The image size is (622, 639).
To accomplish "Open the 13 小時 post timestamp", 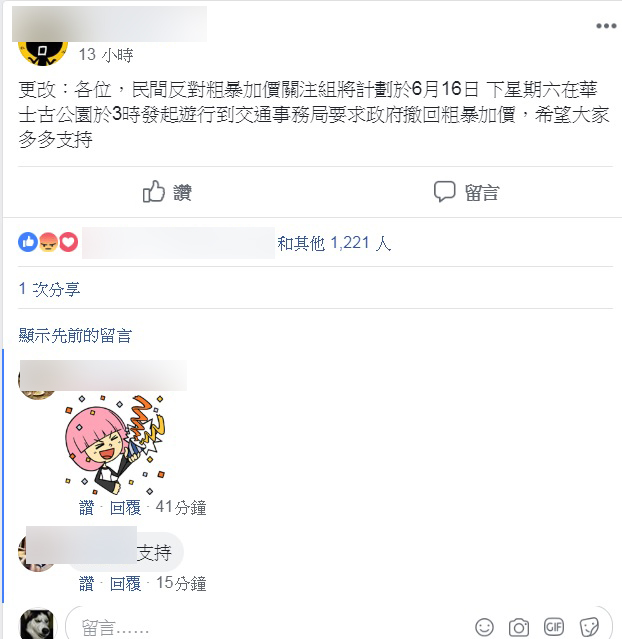I will (x=106, y=55).
